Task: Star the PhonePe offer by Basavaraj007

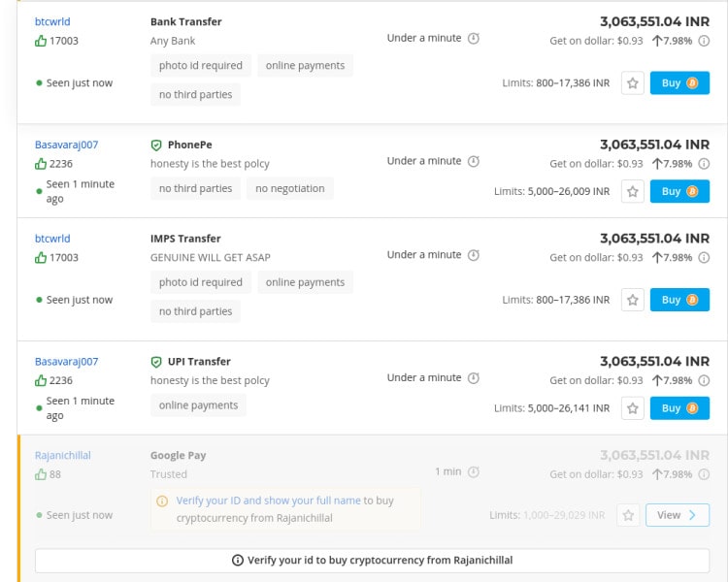Action: pos(633,192)
